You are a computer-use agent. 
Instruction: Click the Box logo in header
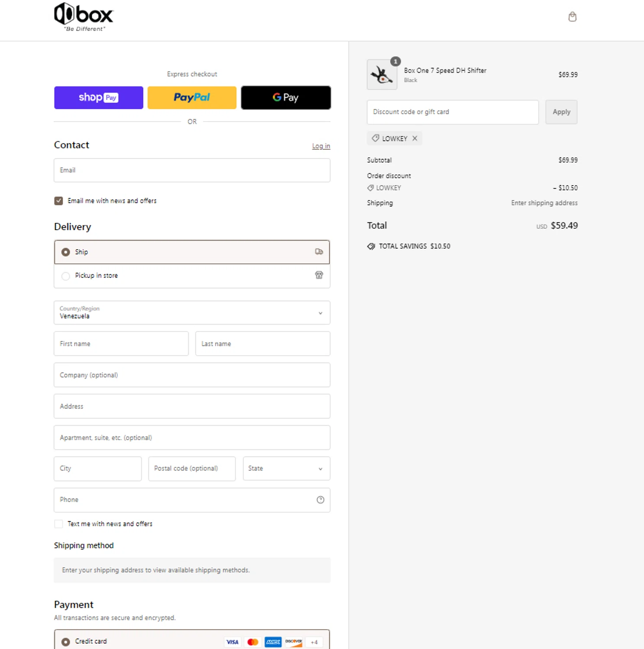pos(84,17)
